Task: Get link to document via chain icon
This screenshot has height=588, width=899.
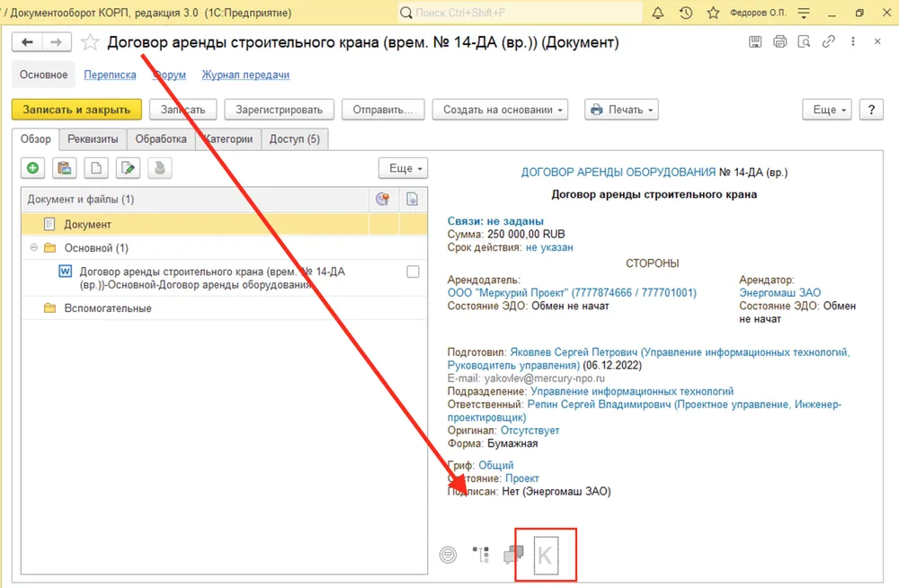Action: [829, 41]
